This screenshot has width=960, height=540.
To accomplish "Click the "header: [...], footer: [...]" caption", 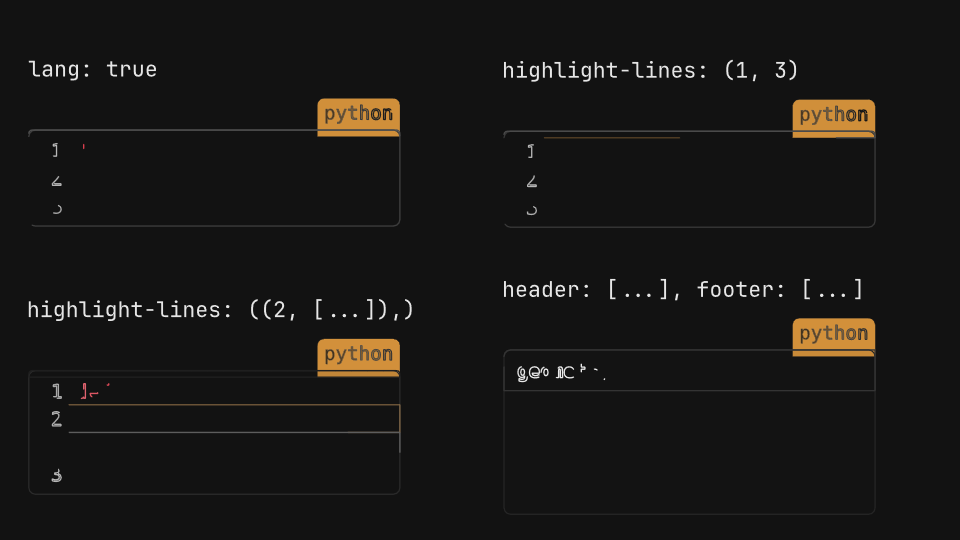I will click(x=683, y=289).
